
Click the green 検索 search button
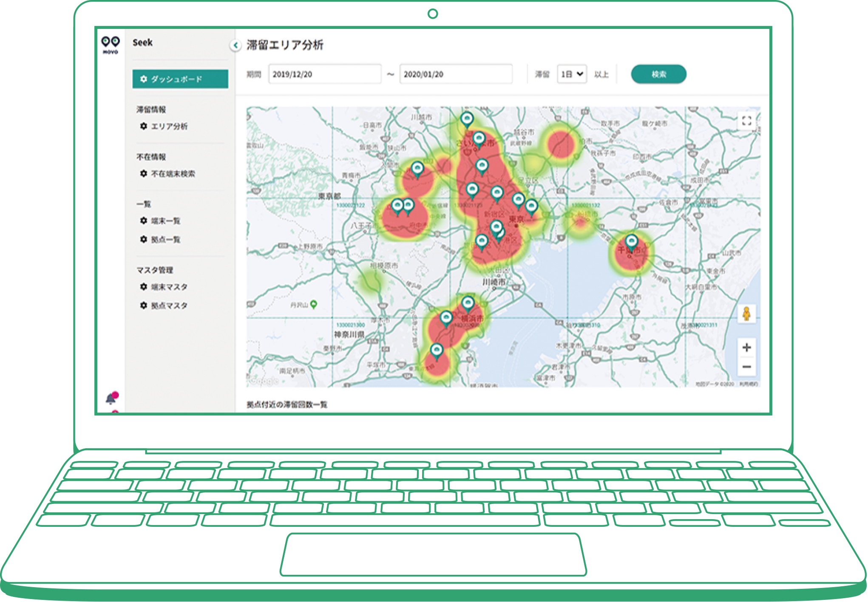pyautogui.click(x=658, y=74)
